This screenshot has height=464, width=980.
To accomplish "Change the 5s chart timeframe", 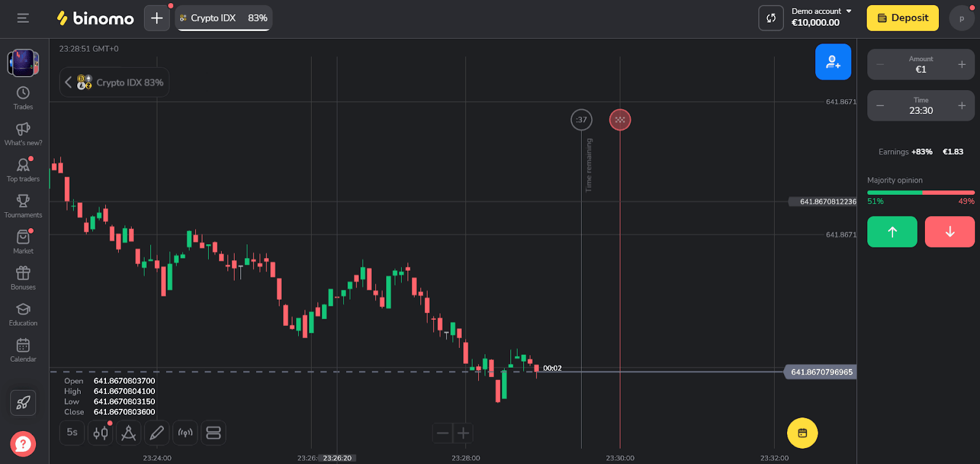I will (72, 433).
